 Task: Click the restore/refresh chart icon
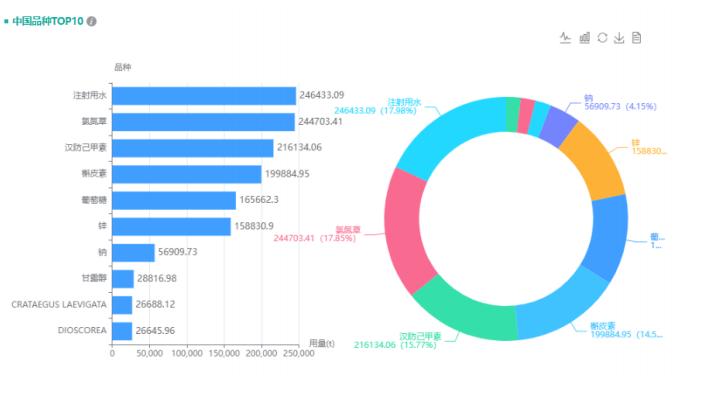tap(602, 38)
